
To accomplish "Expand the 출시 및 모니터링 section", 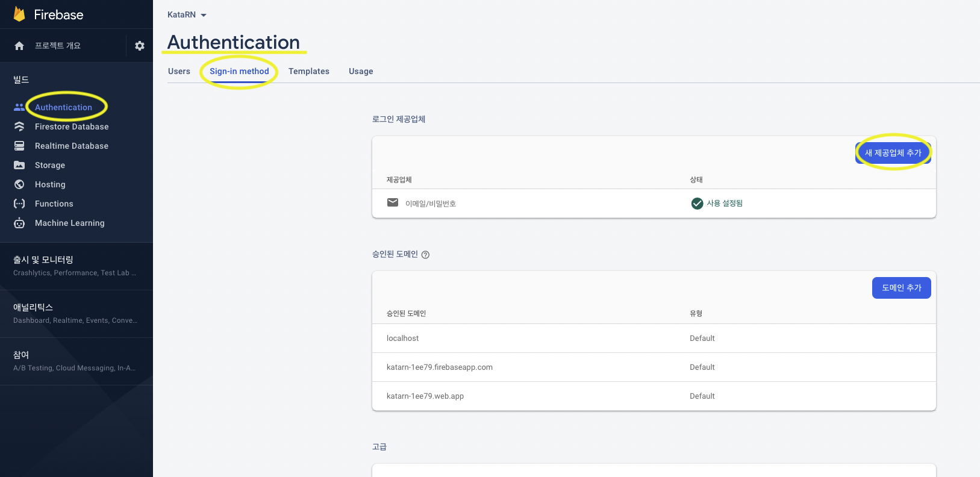I will (76, 266).
